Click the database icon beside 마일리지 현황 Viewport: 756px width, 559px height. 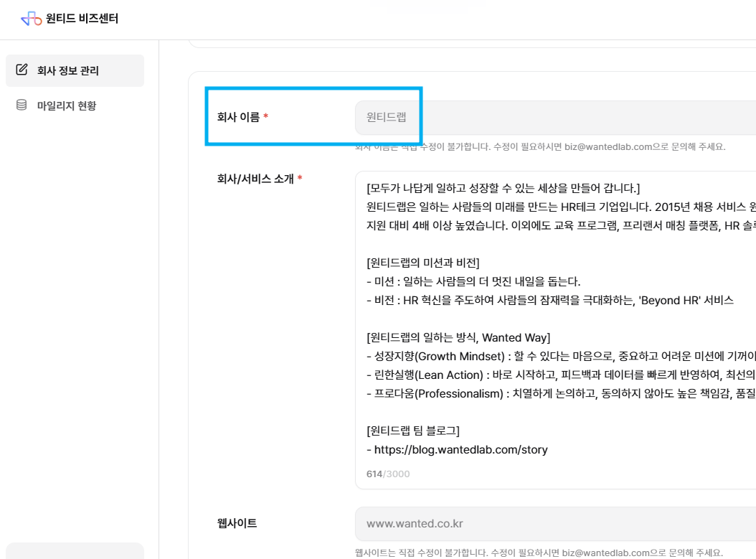(22, 105)
